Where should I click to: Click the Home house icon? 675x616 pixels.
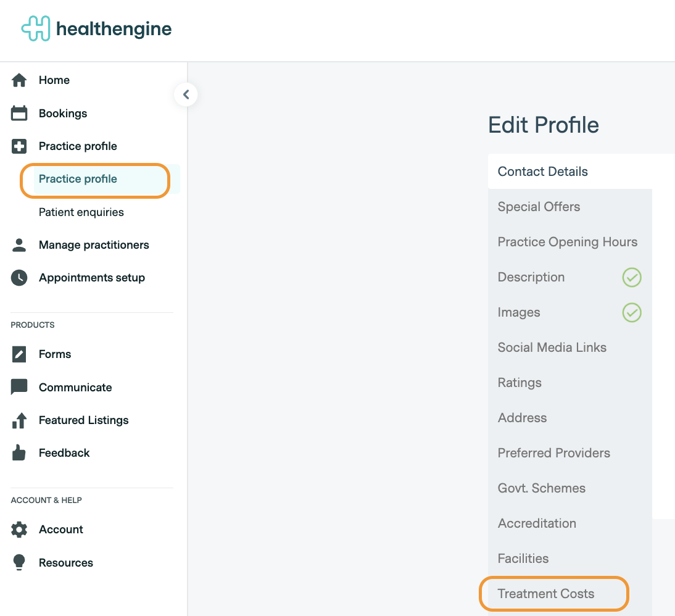coord(19,80)
